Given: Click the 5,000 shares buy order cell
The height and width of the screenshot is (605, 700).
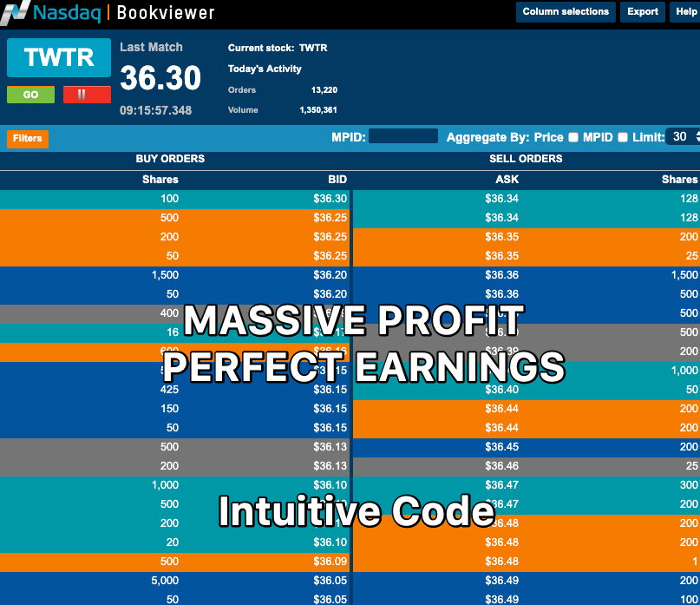Looking at the screenshot, I should [165, 581].
